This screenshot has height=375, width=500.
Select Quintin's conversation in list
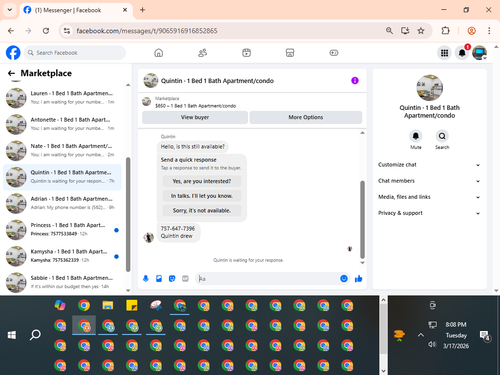pos(62,177)
